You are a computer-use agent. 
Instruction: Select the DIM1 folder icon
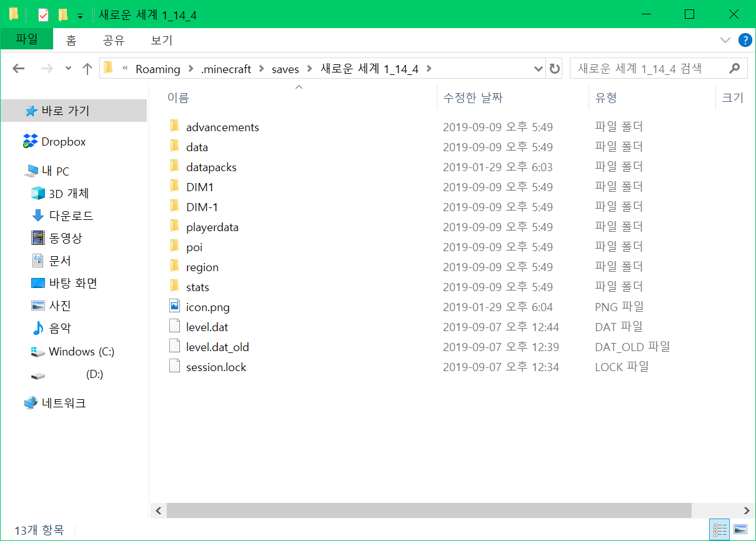[x=174, y=187]
